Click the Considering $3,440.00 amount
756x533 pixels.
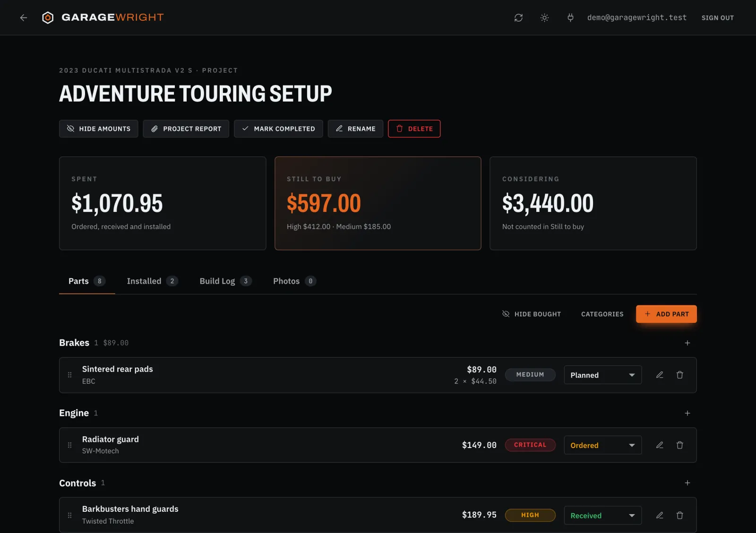pyautogui.click(x=548, y=203)
